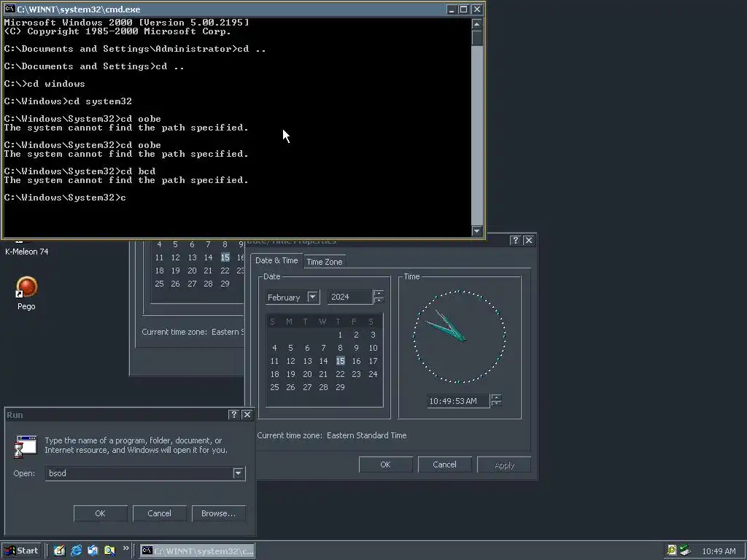Close the Date/Time Properties dialog
This screenshot has width=747, height=560.
coord(529,241)
